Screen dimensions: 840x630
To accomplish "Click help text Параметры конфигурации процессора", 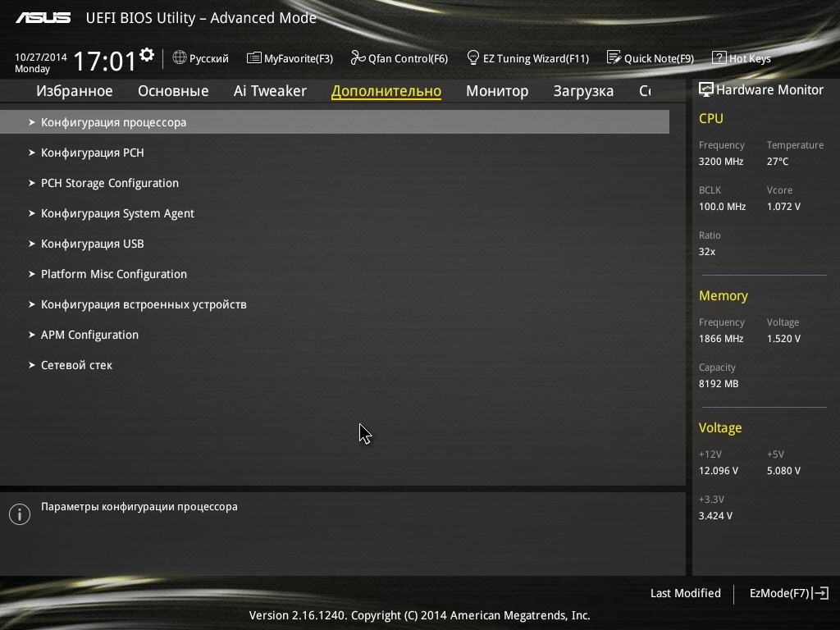I will [x=139, y=507].
